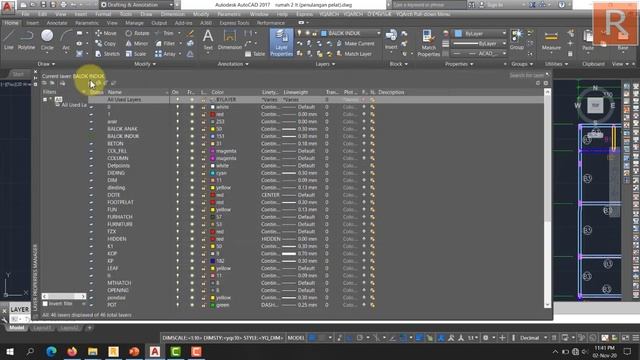This screenshot has height=360, width=640.
Task: Open the ByLayer lineweight dropdown
Action: 479,44
